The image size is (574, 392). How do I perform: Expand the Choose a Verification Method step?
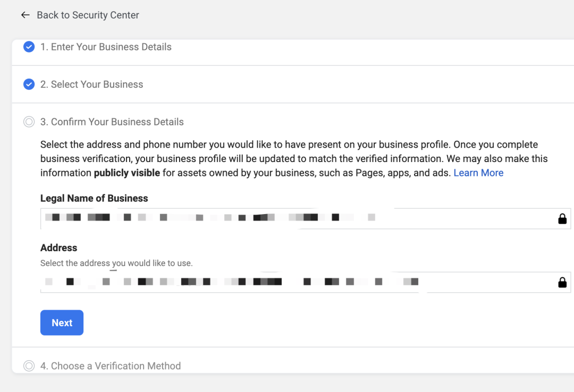tap(111, 366)
